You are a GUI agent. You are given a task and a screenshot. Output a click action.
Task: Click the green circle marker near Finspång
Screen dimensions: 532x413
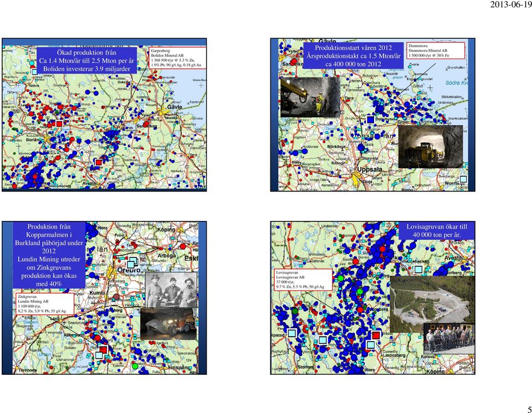tap(135, 366)
